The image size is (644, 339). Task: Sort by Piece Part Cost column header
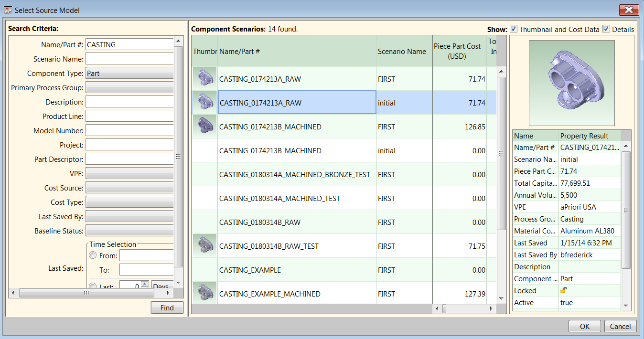(457, 51)
